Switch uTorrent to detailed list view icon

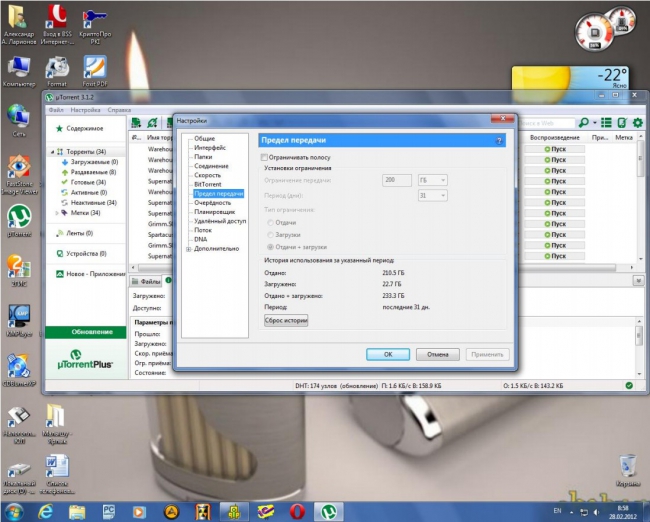pyautogui.click(x=606, y=123)
